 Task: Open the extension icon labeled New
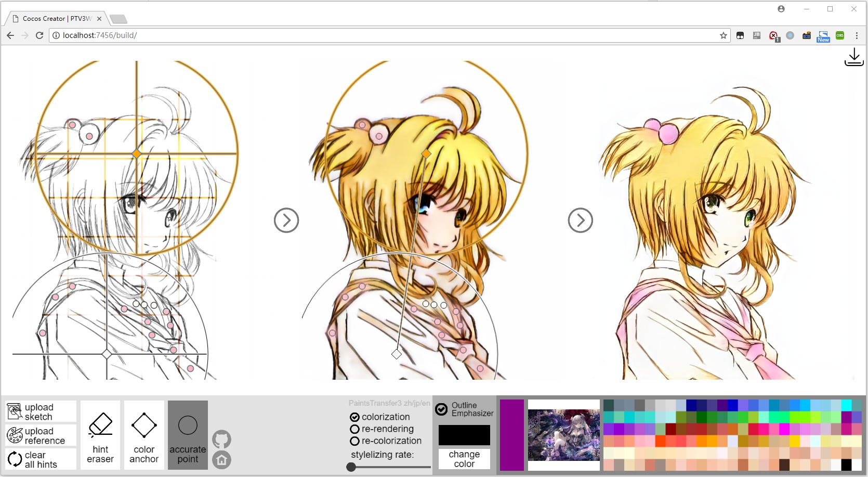[823, 36]
